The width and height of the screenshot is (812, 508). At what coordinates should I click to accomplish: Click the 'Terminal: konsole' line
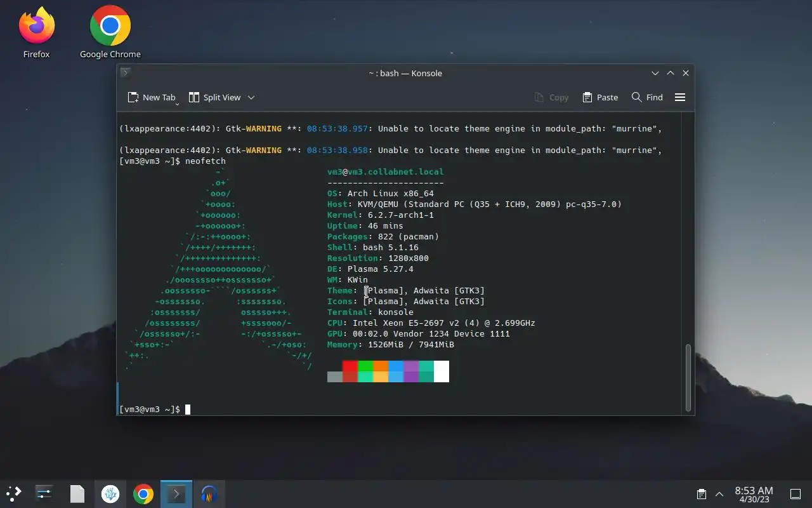[x=370, y=312]
